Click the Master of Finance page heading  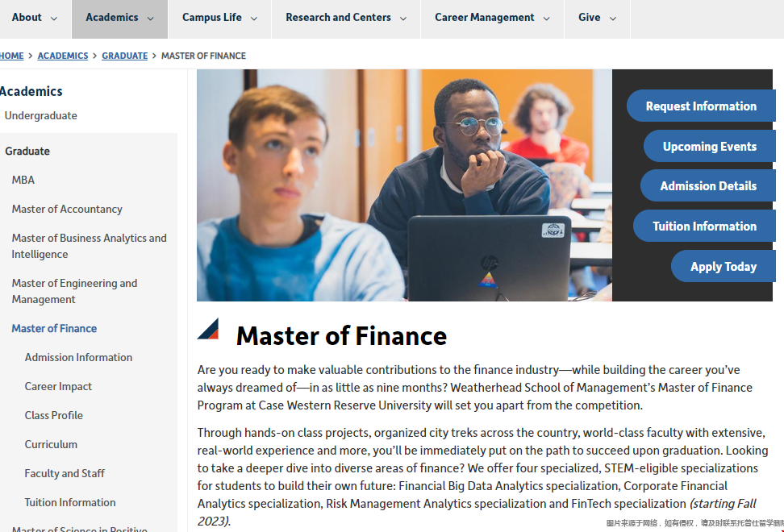click(x=341, y=335)
